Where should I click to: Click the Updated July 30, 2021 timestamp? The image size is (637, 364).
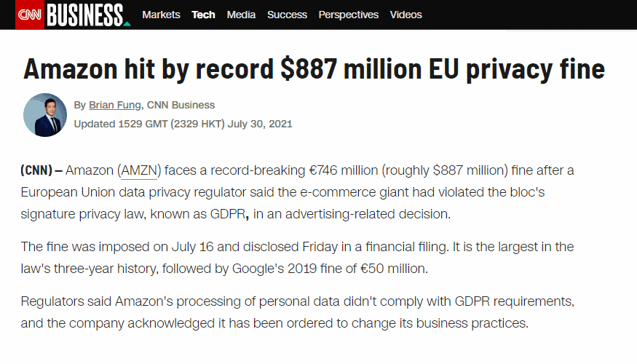183,124
